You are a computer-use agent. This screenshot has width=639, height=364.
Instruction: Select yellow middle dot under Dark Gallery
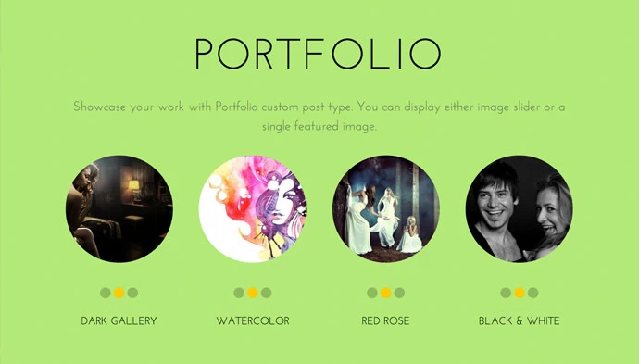click(x=119, y=293)
